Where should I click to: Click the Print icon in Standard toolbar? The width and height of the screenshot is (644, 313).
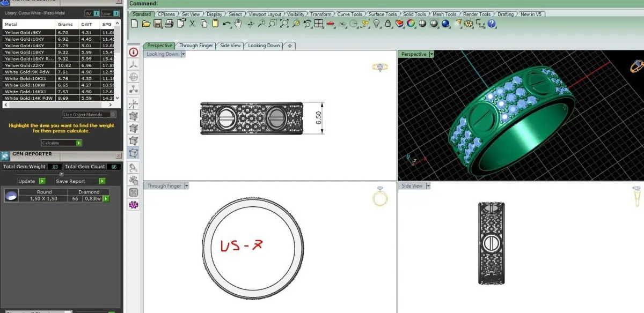169,23
